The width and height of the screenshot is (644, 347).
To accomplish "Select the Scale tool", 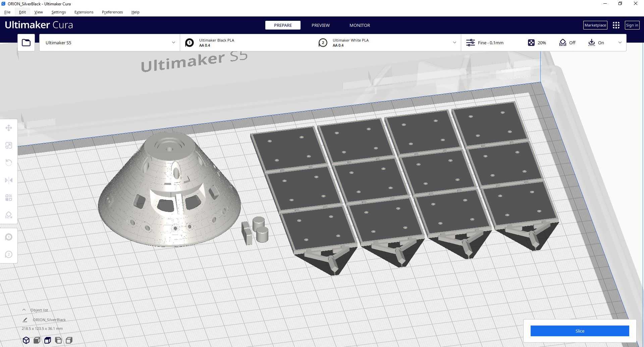I will (x=9, y=145).
